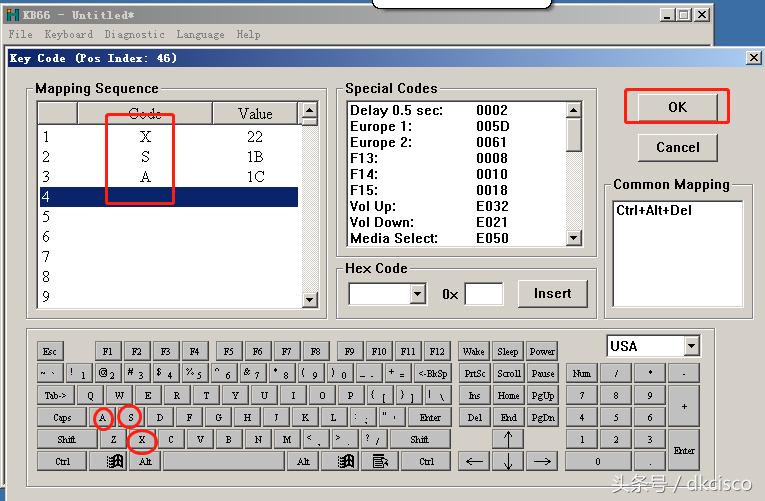Select Ctrl+Alt+Del in Common Mapping

point(655,211)
